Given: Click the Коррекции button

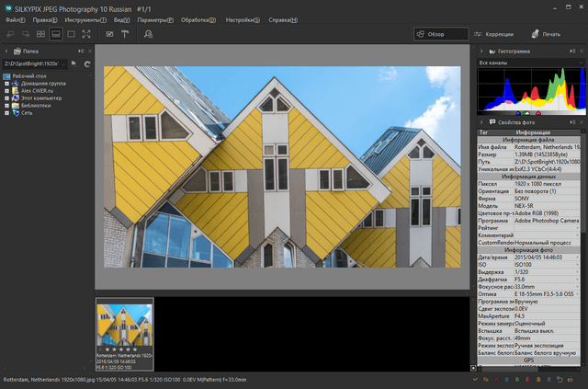Looking at the screenshot, I should [497, 34].
